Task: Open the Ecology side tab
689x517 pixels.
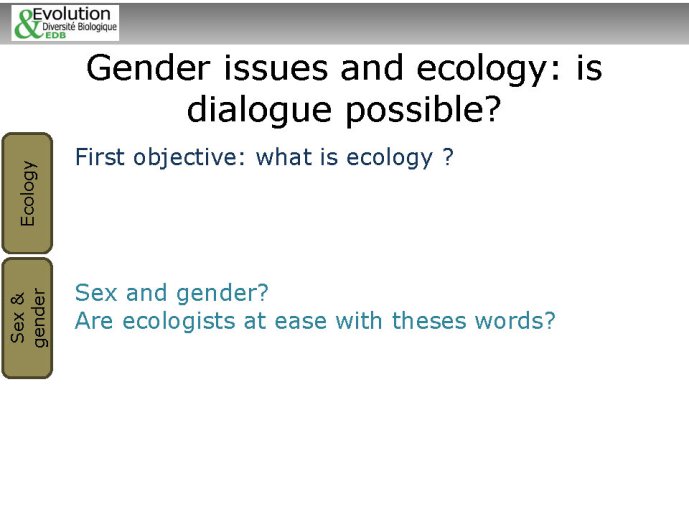Action: coord(27,193)
